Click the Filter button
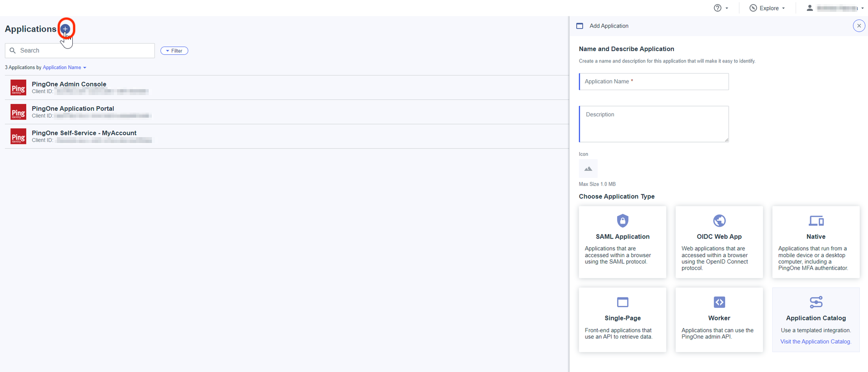 click(x=174, y=51)
